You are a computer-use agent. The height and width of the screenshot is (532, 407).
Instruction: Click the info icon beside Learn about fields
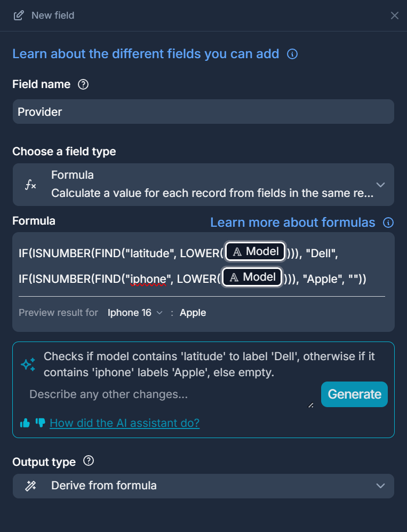pos(292,54)
